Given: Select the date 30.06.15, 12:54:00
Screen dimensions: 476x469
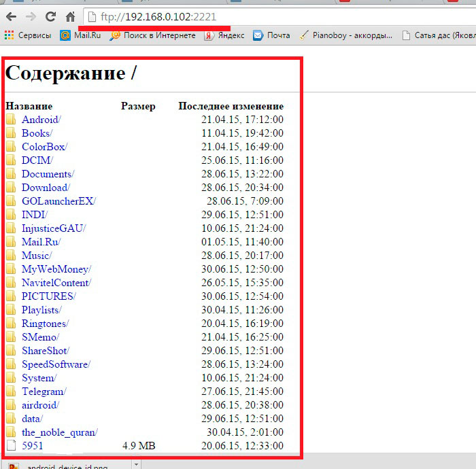Looking at the screenshot, I should [x=242, y=296].
